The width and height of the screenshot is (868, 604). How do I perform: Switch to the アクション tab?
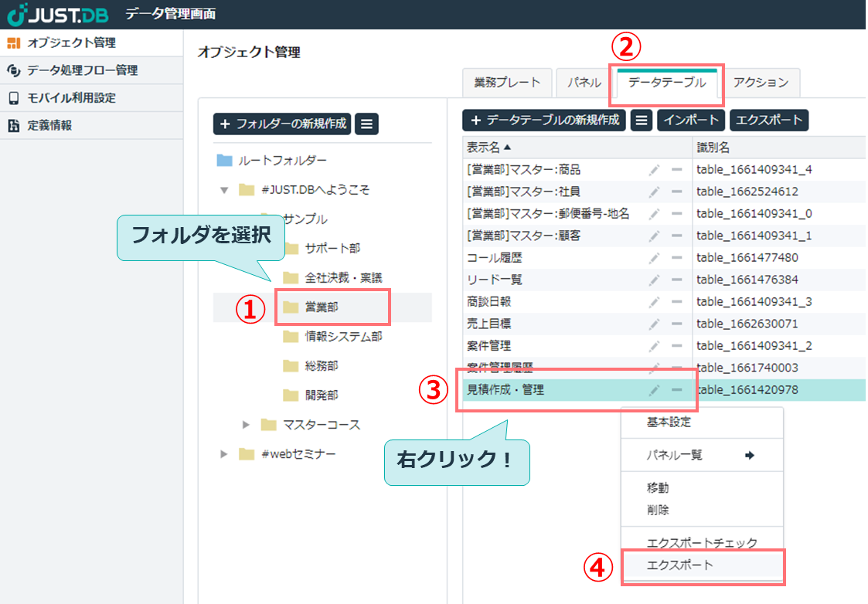761,83
